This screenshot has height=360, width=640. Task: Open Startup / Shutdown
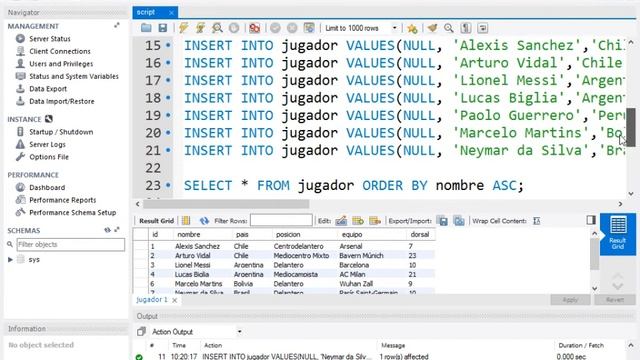pyautogui.click(x=61, y=132)
